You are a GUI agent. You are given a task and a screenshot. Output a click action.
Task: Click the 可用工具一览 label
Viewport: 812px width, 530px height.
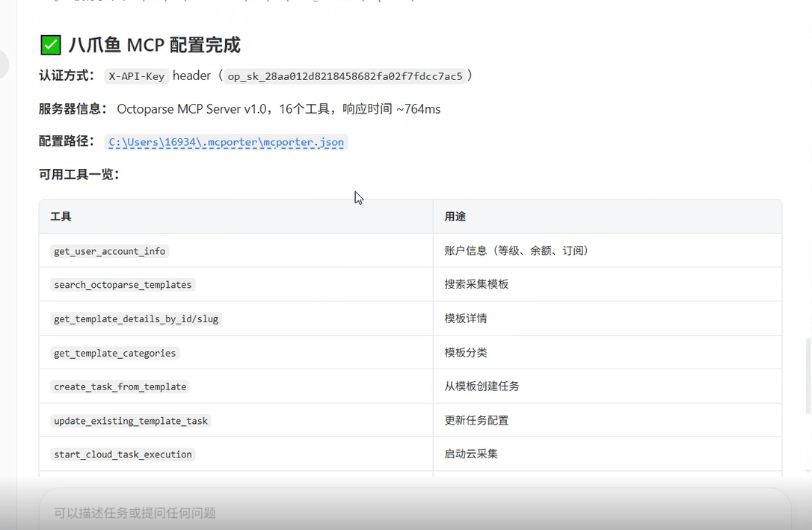click(79, 174)
